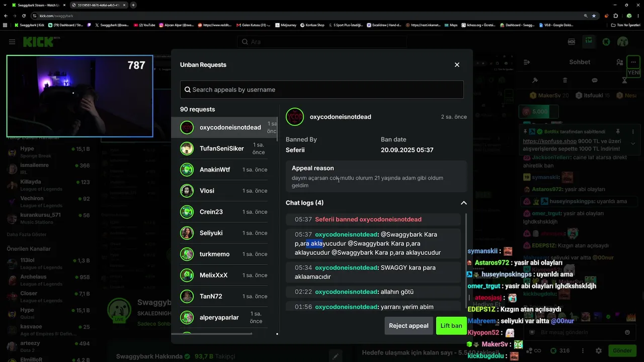
Task: Open TanN72 unban request
Action: [224, 297]
